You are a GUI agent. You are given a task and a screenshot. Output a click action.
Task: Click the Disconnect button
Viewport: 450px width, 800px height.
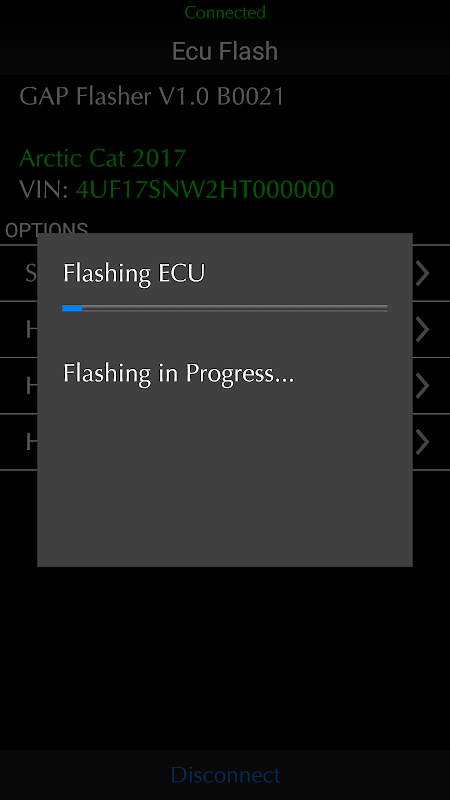[x=225, y=775]
